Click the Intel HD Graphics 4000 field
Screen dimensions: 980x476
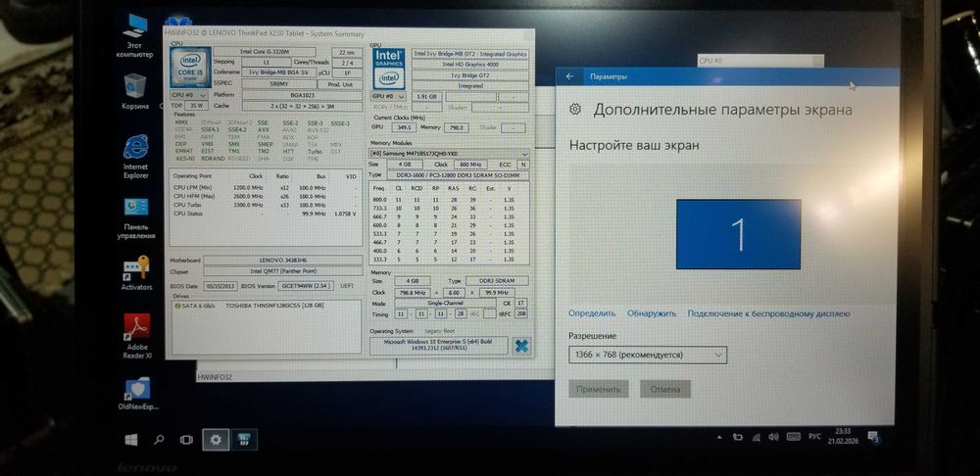tap(470, 64)
